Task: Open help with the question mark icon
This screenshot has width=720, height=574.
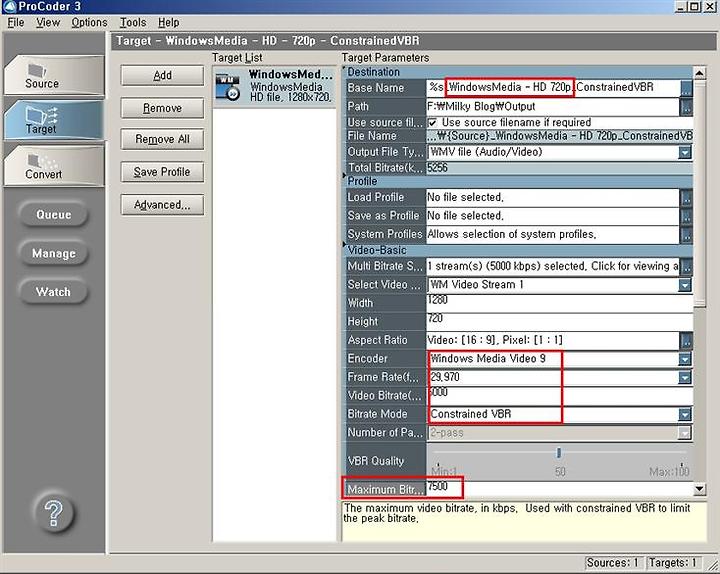Action: tap(54, 512)
